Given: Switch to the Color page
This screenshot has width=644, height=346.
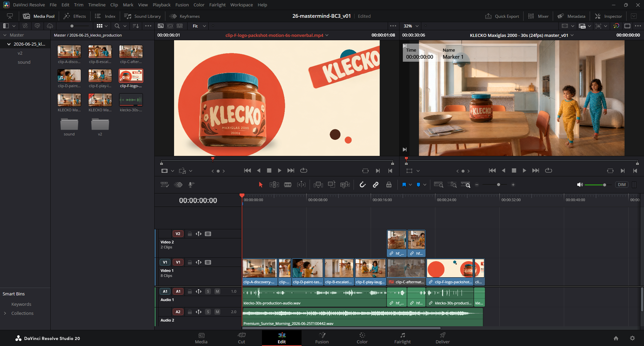Looking at the screenshot, I should (362, 338).
